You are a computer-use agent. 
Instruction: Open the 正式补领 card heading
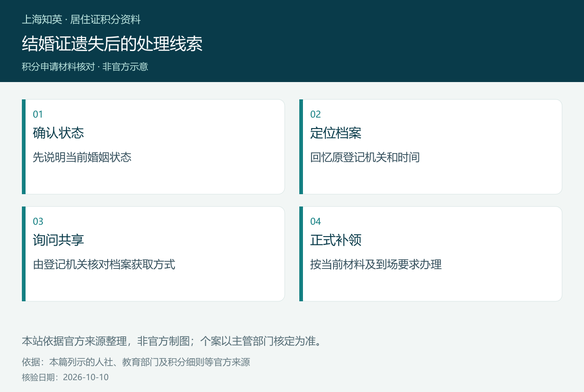(336, 240)
